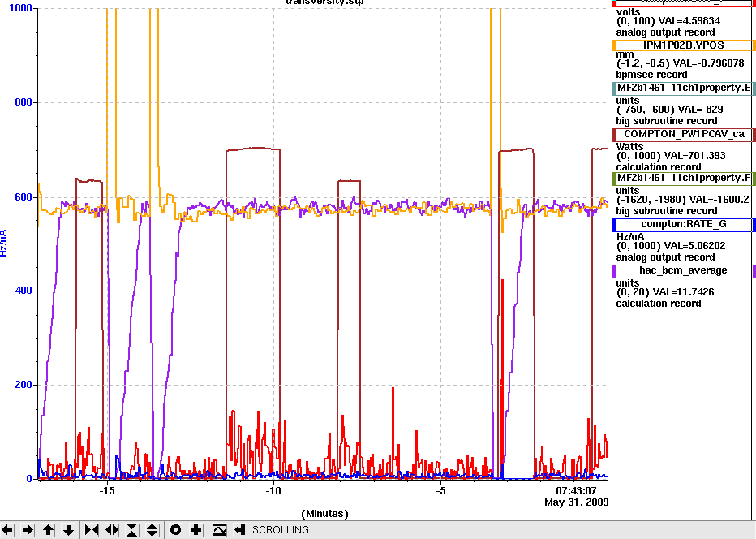Click 'big subroutine record' below VAL=-1600.2
Viewport: 756px width, 539px height.
coord(667,211)
